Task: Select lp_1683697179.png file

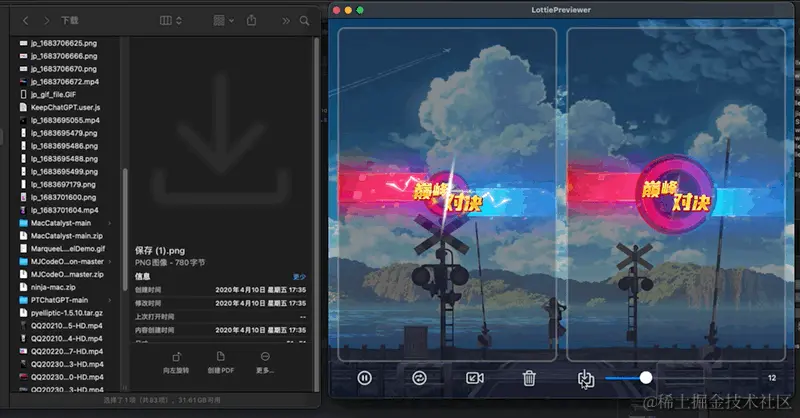Action: click(64, 184)
